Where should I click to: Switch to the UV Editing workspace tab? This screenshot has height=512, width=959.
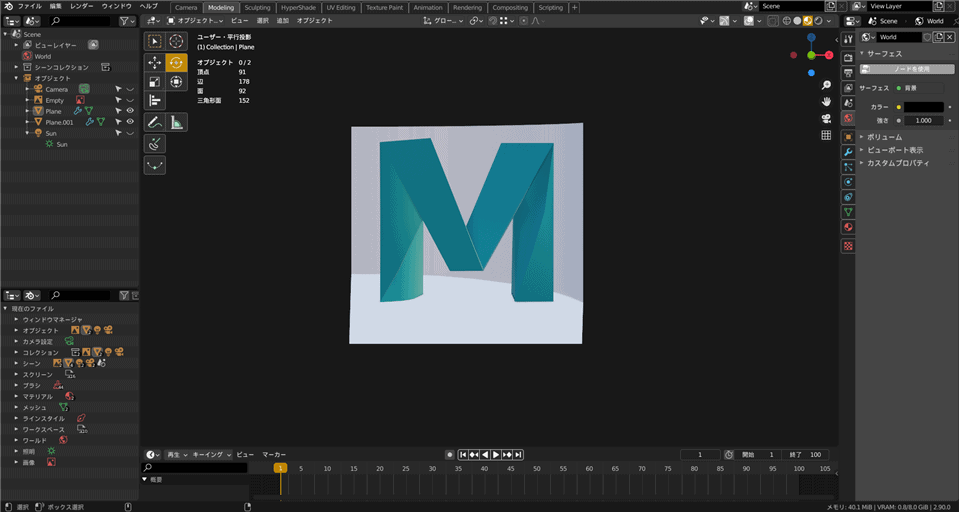tap(341, 8)
